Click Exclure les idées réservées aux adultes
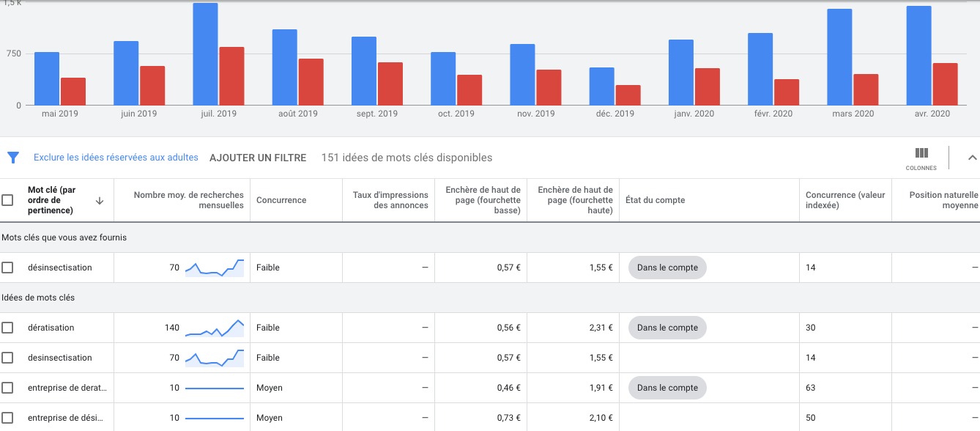Viewport: 980px width, 431px height. (x=116, y=158)
